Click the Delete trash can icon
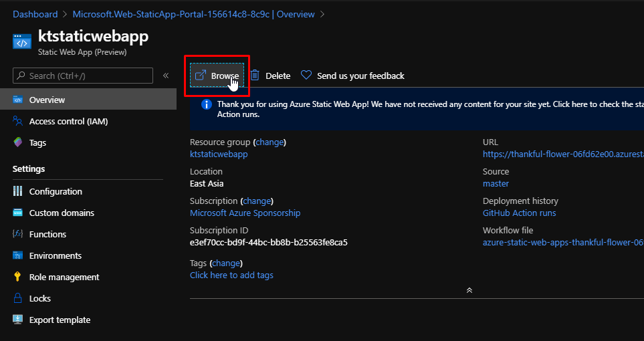The image size is (644, 341). (x=255, y=75)
